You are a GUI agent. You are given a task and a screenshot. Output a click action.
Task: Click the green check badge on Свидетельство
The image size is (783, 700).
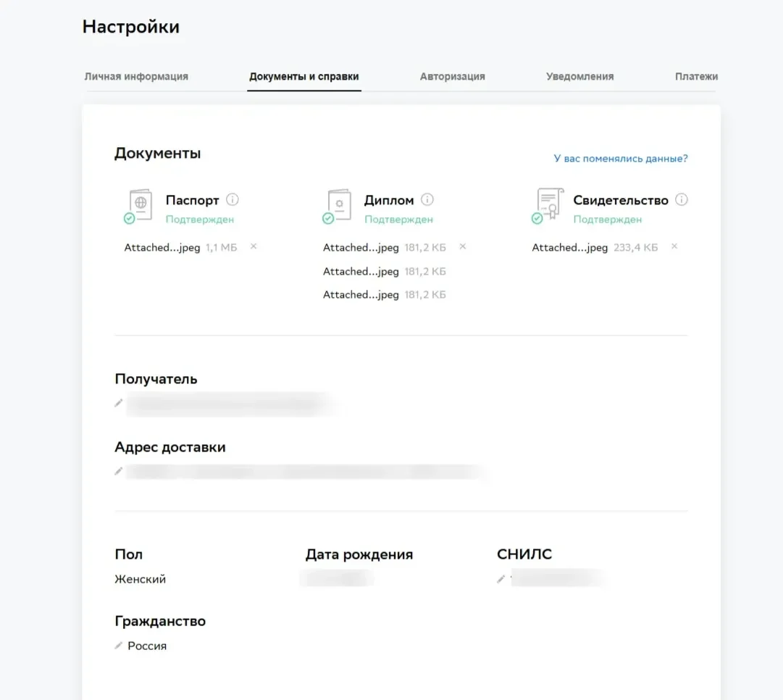[537, 218]
